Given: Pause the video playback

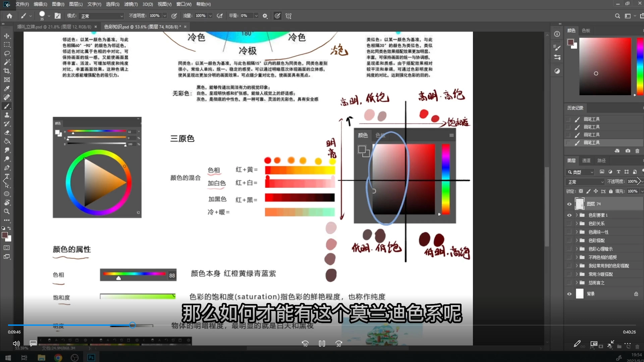Looking at the screenshot, I should point(322,344).
